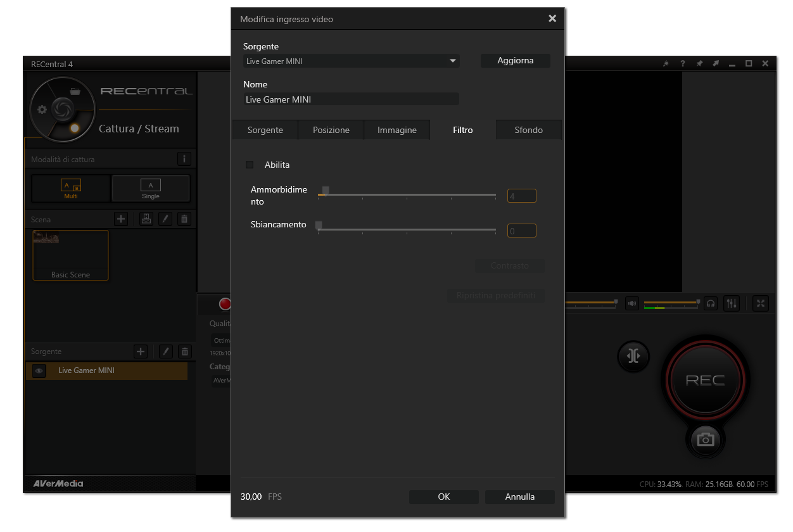793x532 pixels.
Task: Toggle visibility of Live Gamer MINI source
Action: 39,371
